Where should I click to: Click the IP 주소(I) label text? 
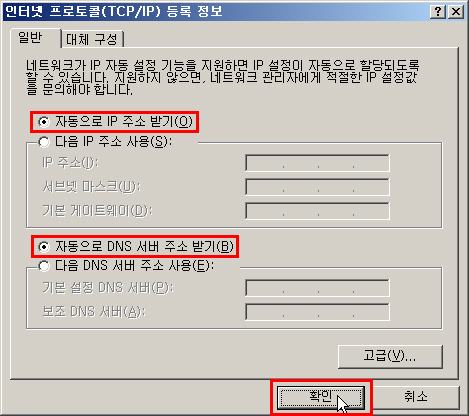tap(70, 163)
